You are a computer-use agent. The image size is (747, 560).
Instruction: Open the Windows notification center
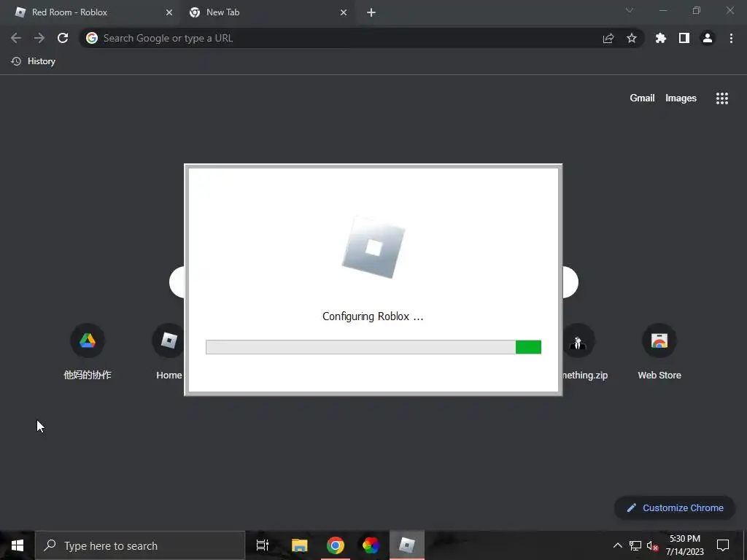tap(723, 545)
